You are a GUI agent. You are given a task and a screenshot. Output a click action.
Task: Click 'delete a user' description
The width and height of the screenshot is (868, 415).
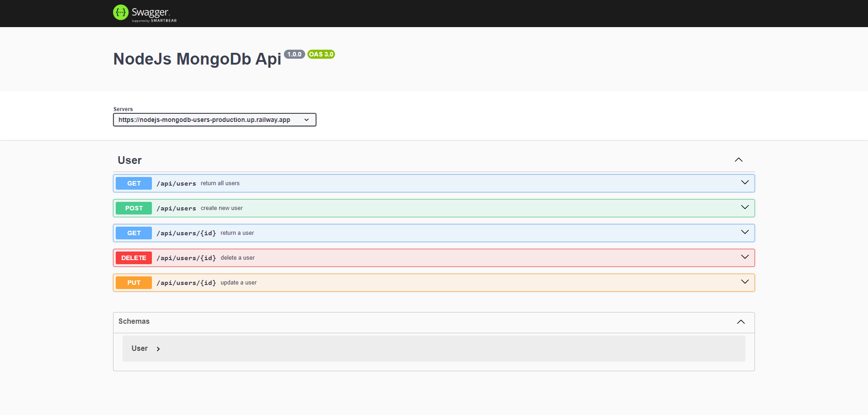[238, 258]
